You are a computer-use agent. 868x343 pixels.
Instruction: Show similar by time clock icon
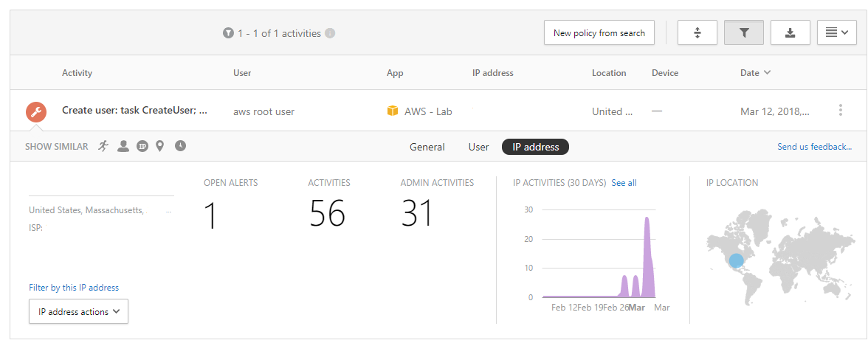pyautogui.click(x=180, y=146)
